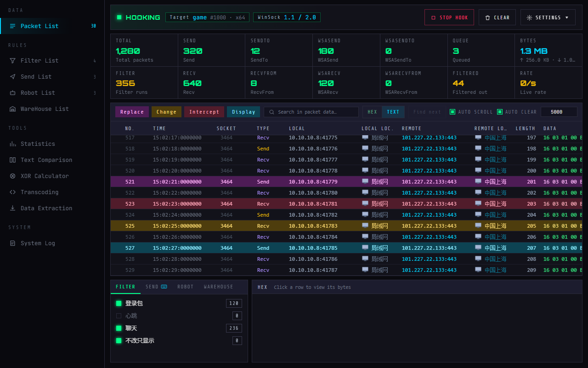Open XOR Calculator from the sidebar
Viewport: 588px width, 368px height.
click(x=52, y=176)
